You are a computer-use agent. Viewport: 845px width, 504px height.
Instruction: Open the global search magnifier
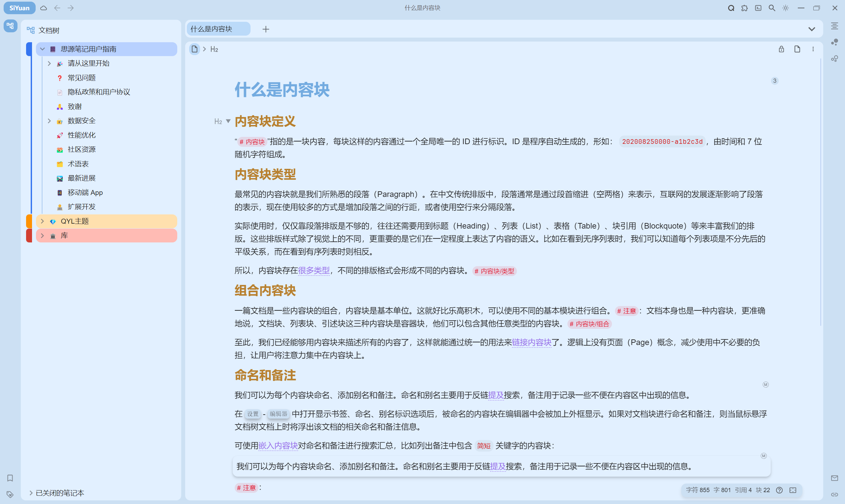(x=772, y=8)
